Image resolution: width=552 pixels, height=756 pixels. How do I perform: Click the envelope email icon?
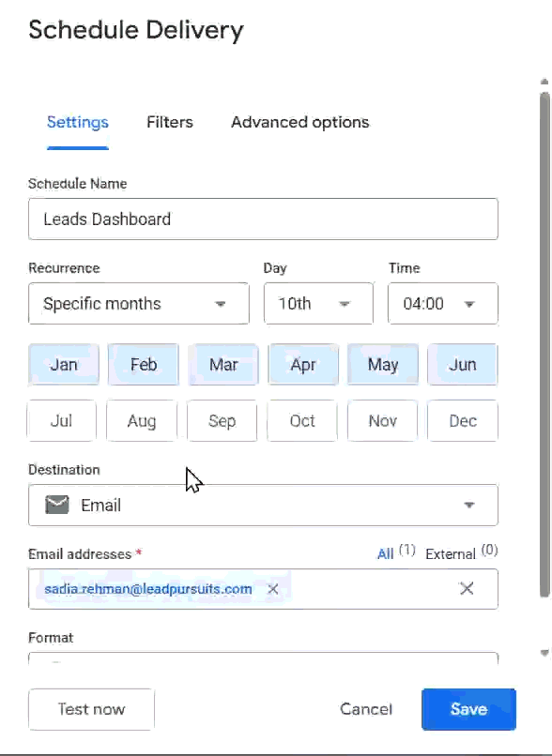click(57, 505)
